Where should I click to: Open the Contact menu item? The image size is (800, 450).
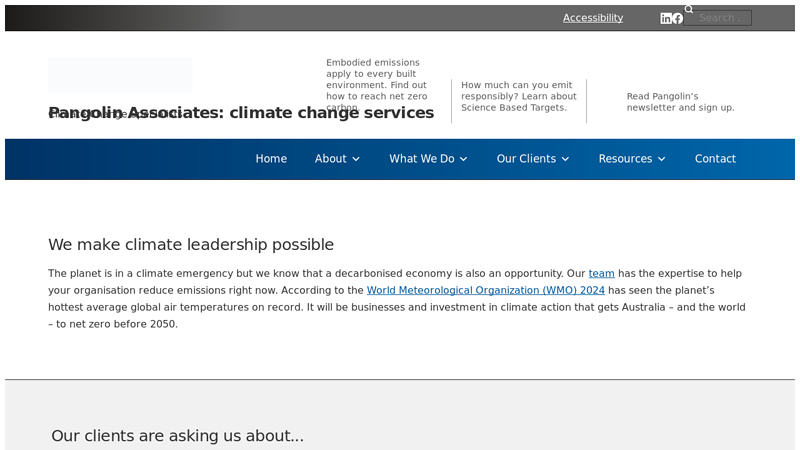point(715,159)
